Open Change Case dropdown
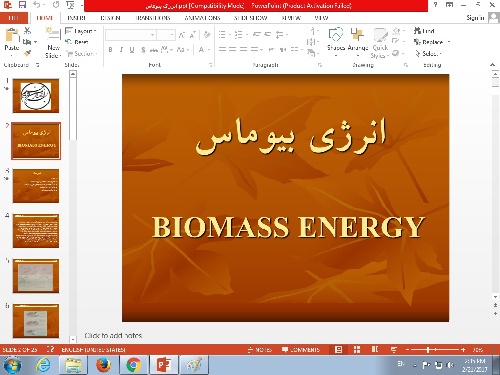The width and height of the screenshot is (500, 375). click(x=182, y=50)
